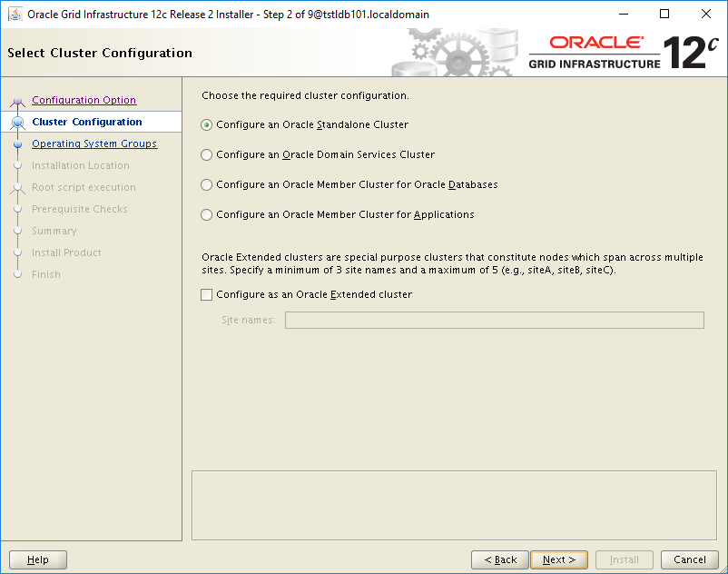Select Oracle Member Cluster for Applications

point(206,214)
